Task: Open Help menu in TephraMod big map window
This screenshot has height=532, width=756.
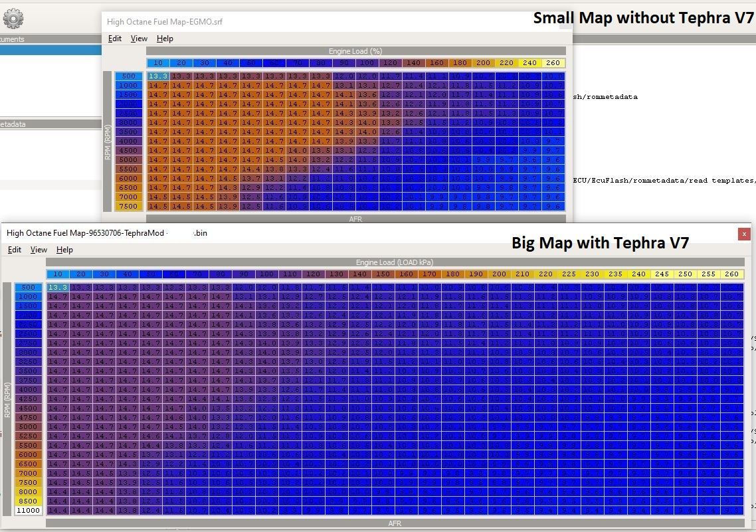Action: point(64,250)
